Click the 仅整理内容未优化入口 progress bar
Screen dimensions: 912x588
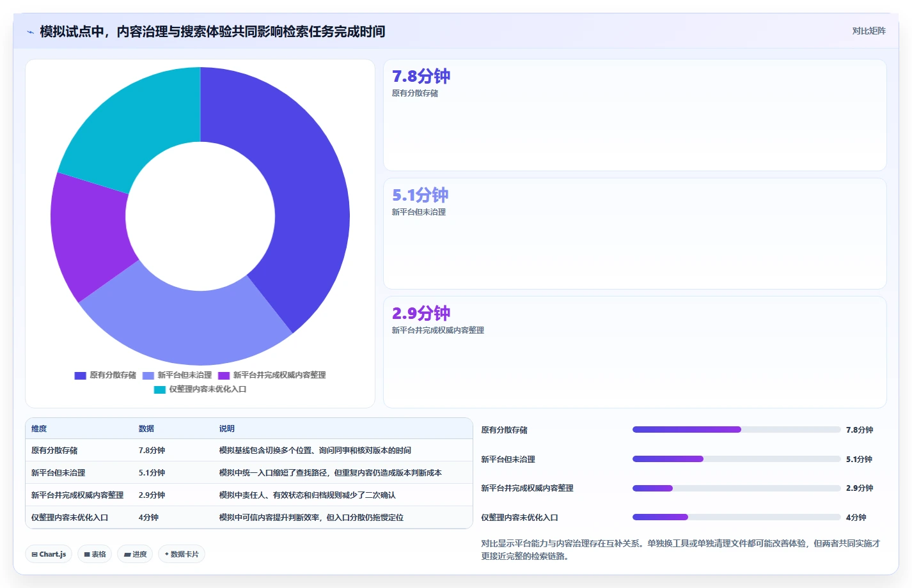tap(737, 517)
